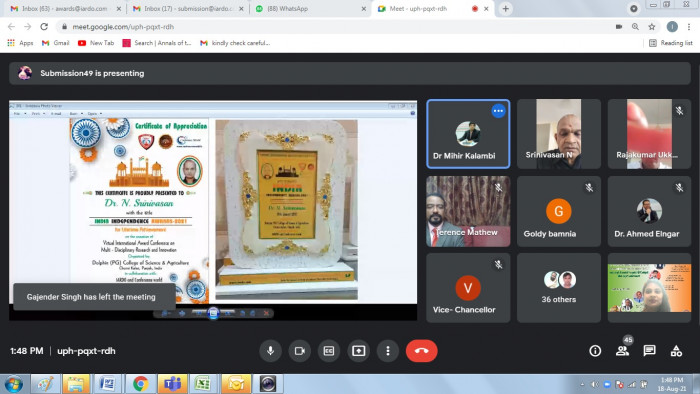Open chat with everyone icon
The image size is (700, 394).
[650, 351]
